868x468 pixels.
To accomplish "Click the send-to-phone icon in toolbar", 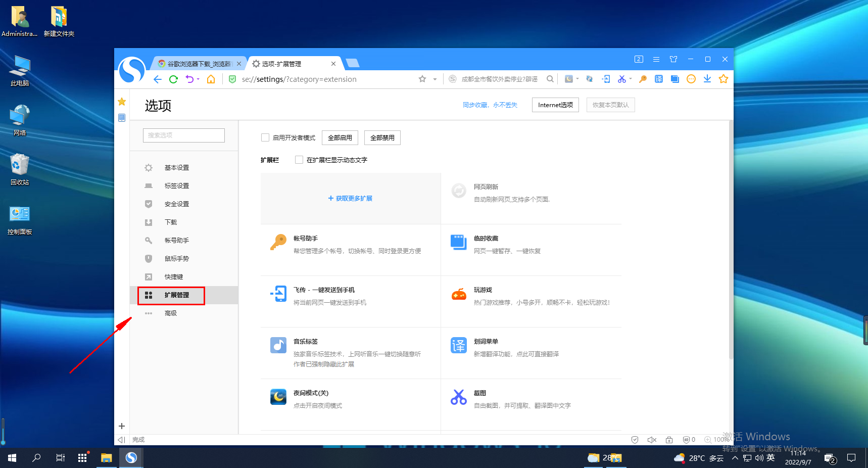I will [x=606, y=79].
